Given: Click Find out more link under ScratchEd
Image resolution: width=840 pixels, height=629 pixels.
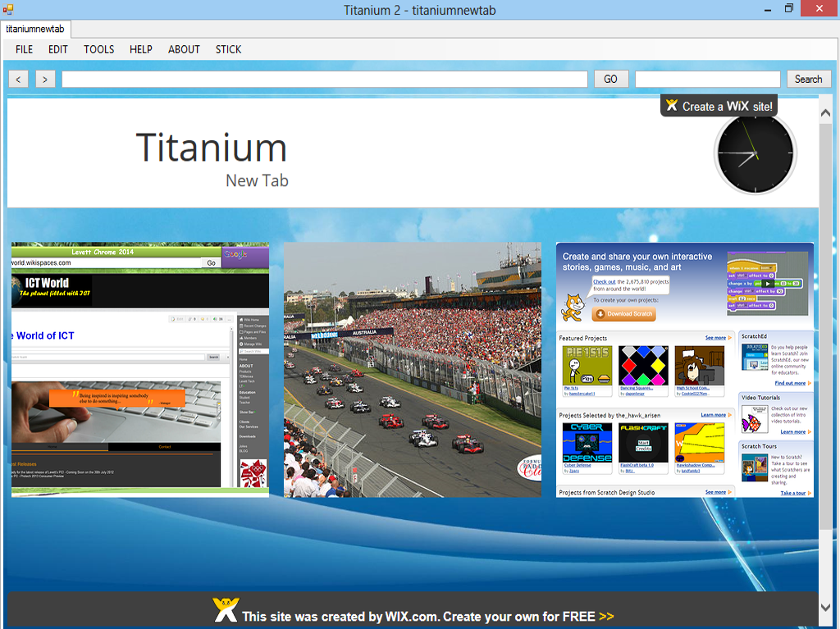Looking at the screenshot, I should coord(790,383).
